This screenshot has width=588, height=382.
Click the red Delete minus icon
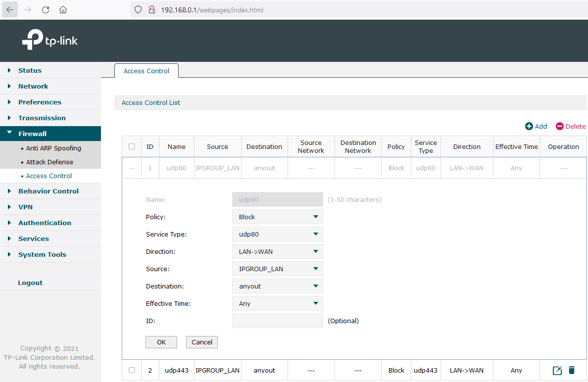559,126
